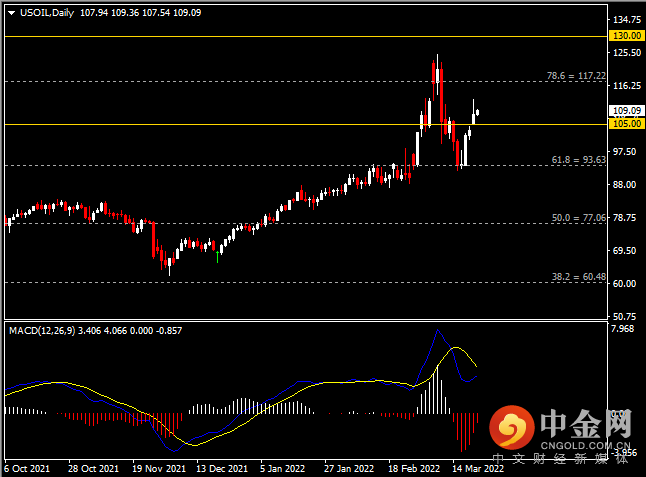Click the date label 14 Mar 2022
Viewport: 646px width, 477px height.
[x=478, y=469]
